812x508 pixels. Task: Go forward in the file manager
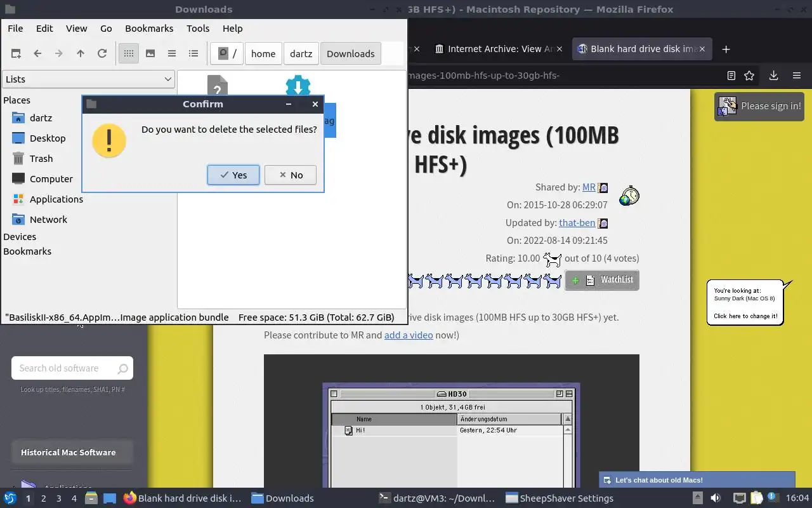coord(59,54)
